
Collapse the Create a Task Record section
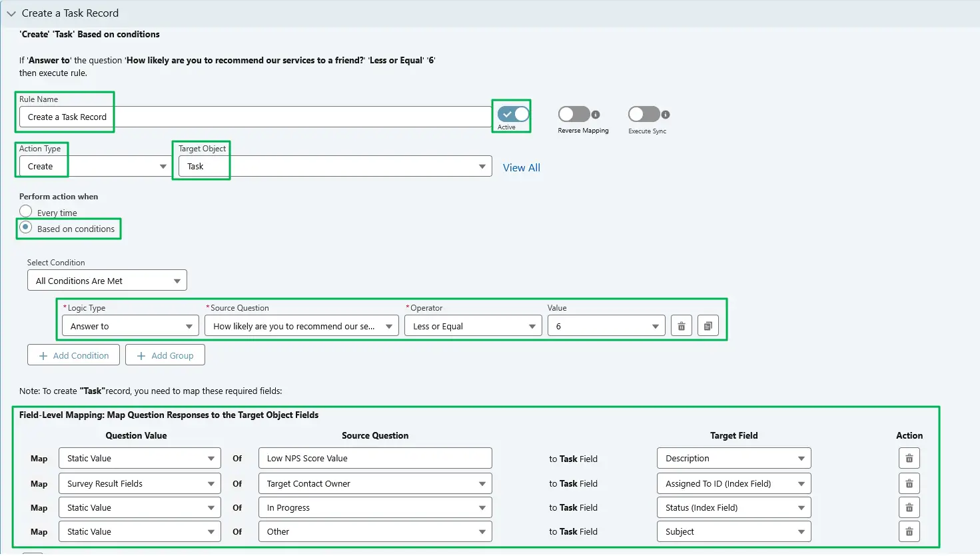(x=11, y=13)
